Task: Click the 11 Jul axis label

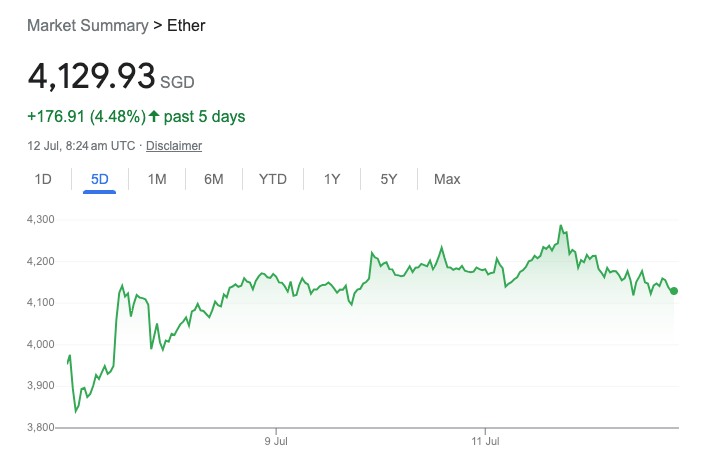Action: (x=484, y=440)
